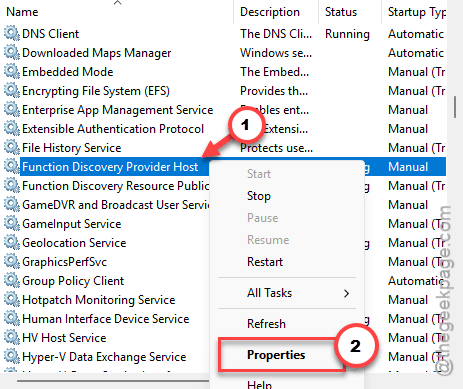This screenshot has width=463, height=389.
Task: Select the Group Policy Client name
Action: pos(73,281)
